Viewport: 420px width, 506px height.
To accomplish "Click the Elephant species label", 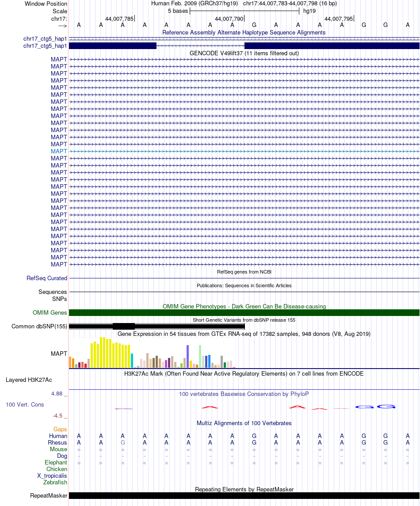I will 56,462.
